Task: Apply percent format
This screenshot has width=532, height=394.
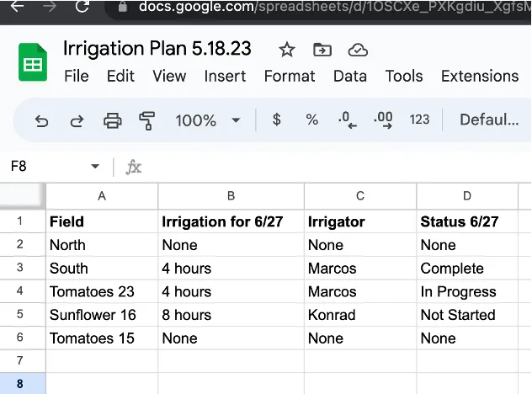Action: [x=312, y=120]
